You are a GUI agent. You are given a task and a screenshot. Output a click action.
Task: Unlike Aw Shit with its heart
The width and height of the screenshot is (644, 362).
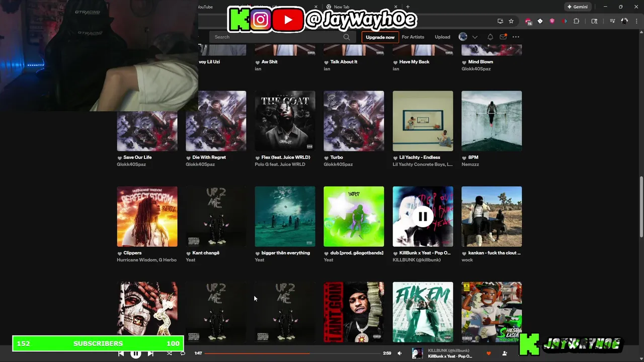click(x=258, y=62)
